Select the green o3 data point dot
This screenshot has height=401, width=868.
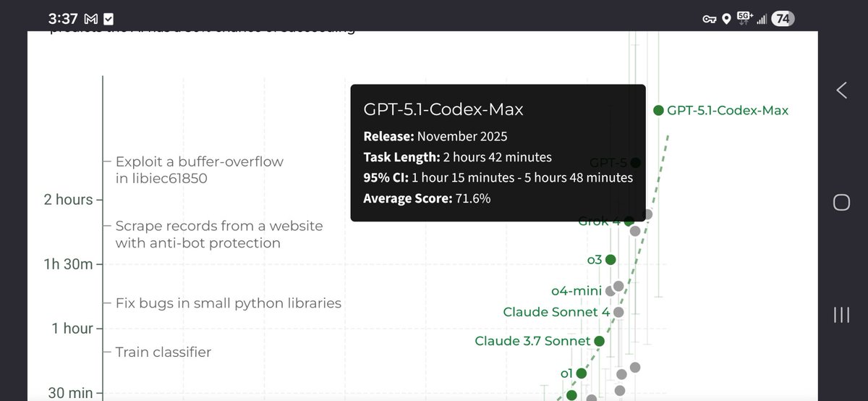(x=610, y=259)
